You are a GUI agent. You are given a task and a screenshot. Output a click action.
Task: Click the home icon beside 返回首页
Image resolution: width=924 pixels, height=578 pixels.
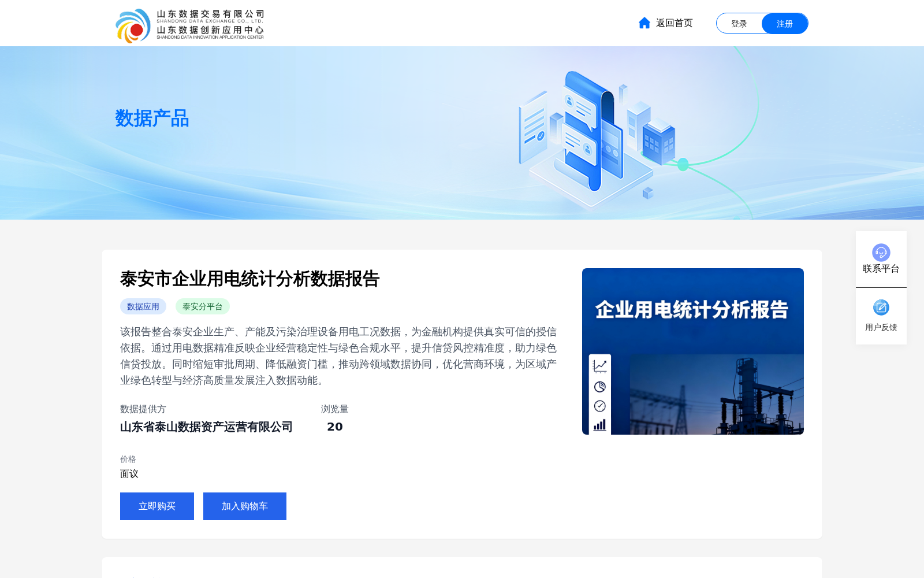point(644,23)
